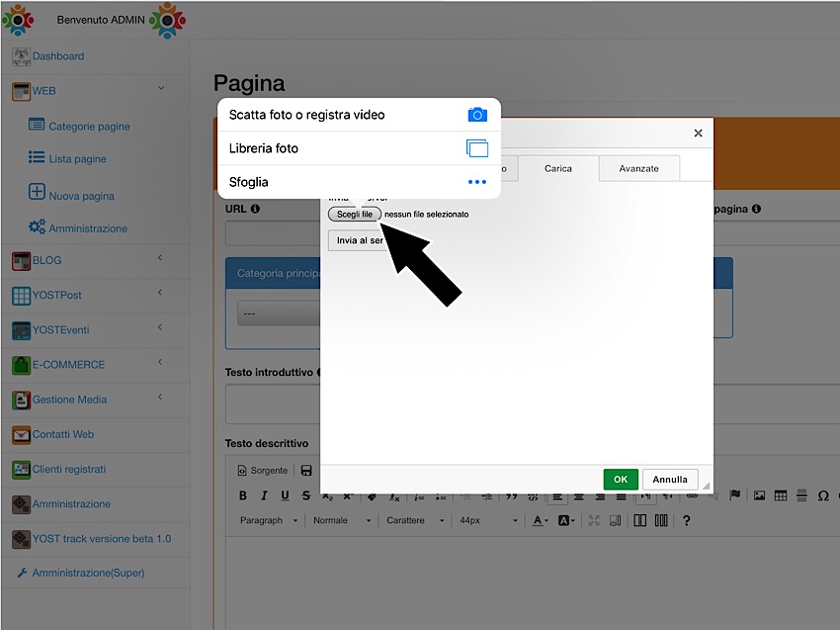Viewport: 840px width, 630px height.
Task: Open 'Nuova pagina' in the sidebar
Action: [81, 196]
